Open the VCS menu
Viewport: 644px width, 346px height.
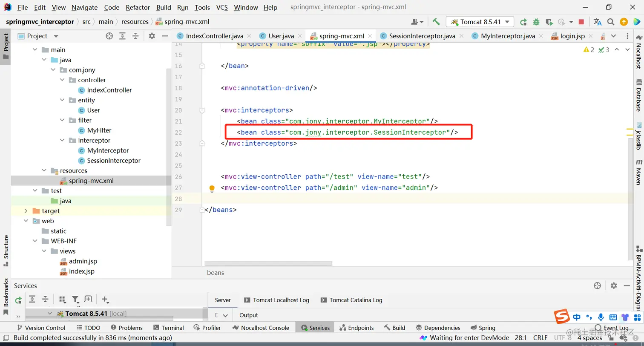pyautogui.click(x=222, y=7)
